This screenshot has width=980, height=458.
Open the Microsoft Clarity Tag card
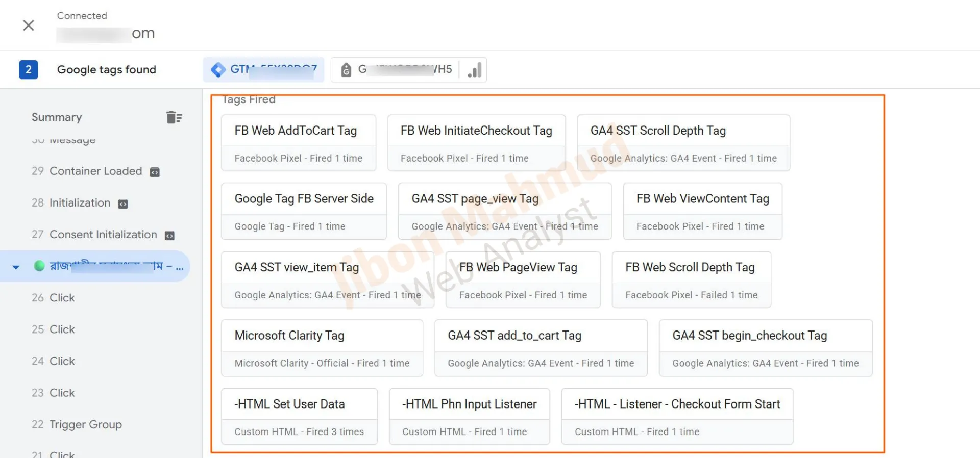pos(322,348)
